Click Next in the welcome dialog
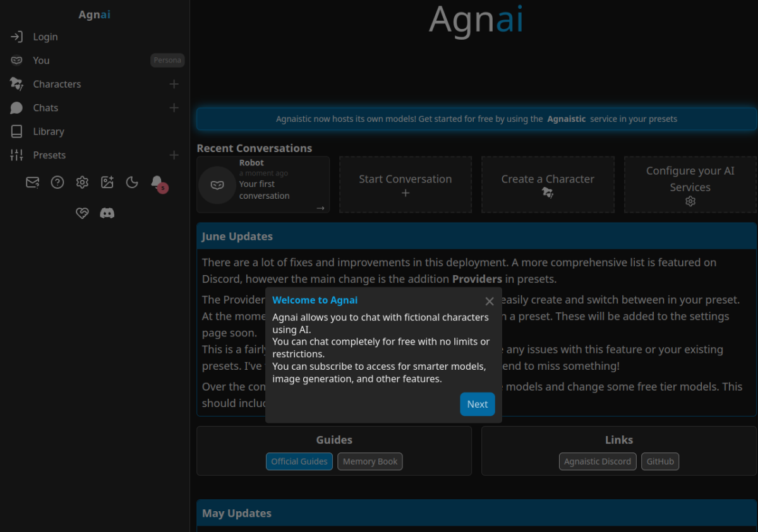758x532 pixels. [x=478, y=405]
